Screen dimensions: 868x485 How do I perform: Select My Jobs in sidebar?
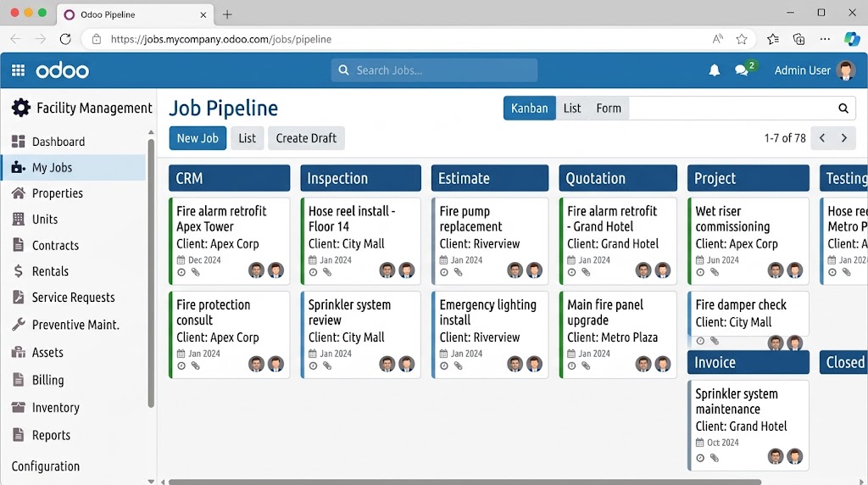click(75, 167)
